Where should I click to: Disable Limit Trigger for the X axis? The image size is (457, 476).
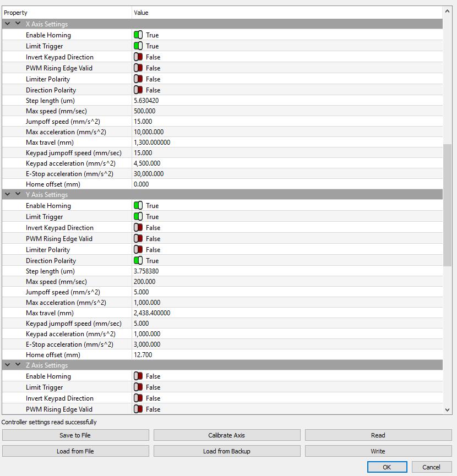pyautogui.click(x=138, y=46)
